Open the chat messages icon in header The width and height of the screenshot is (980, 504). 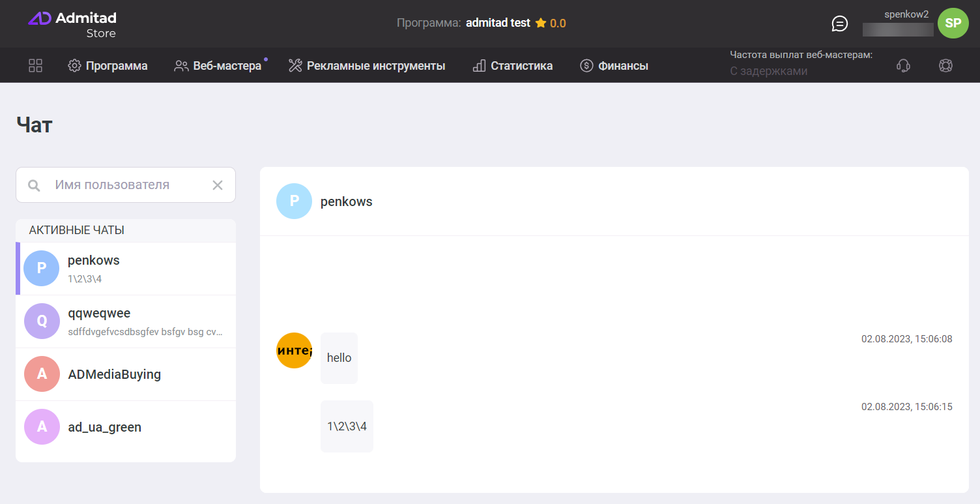tap(840, 23)
